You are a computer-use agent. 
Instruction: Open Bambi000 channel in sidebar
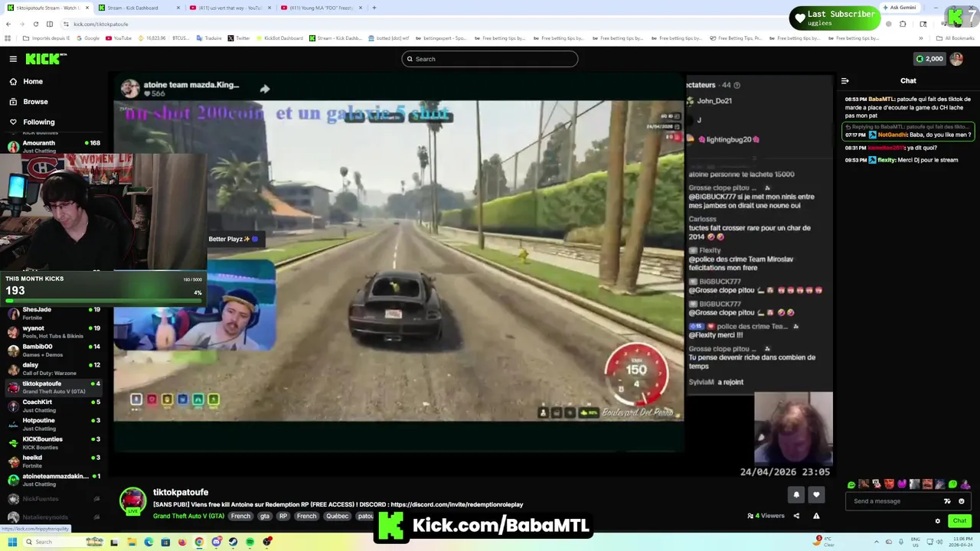coord(54,350)
